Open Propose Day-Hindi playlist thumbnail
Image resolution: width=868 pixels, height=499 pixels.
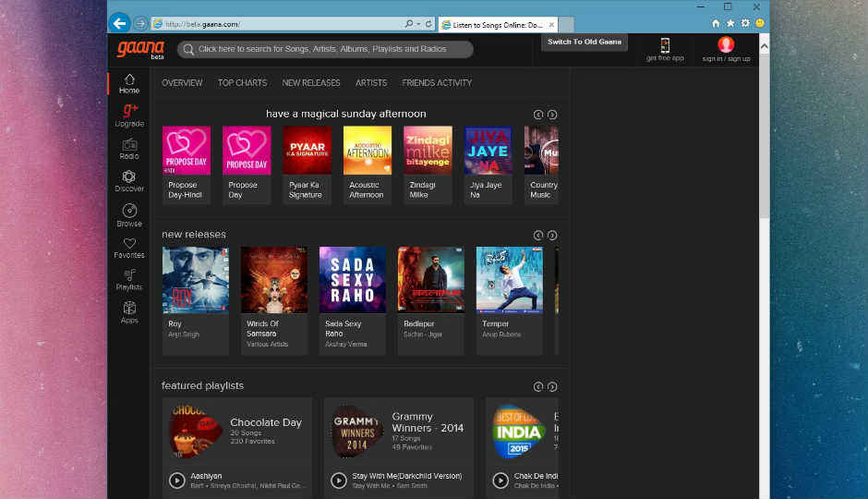coord(186,150)
